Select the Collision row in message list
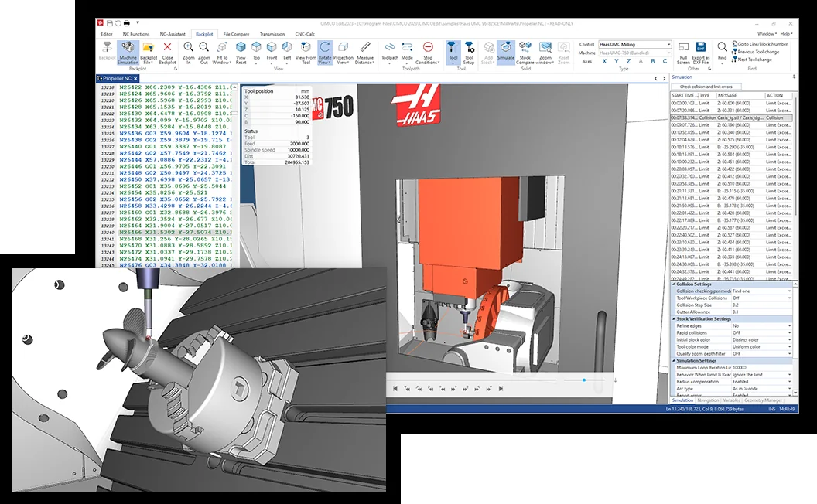Screen dimensions: 817x504 tap(732, 117)
